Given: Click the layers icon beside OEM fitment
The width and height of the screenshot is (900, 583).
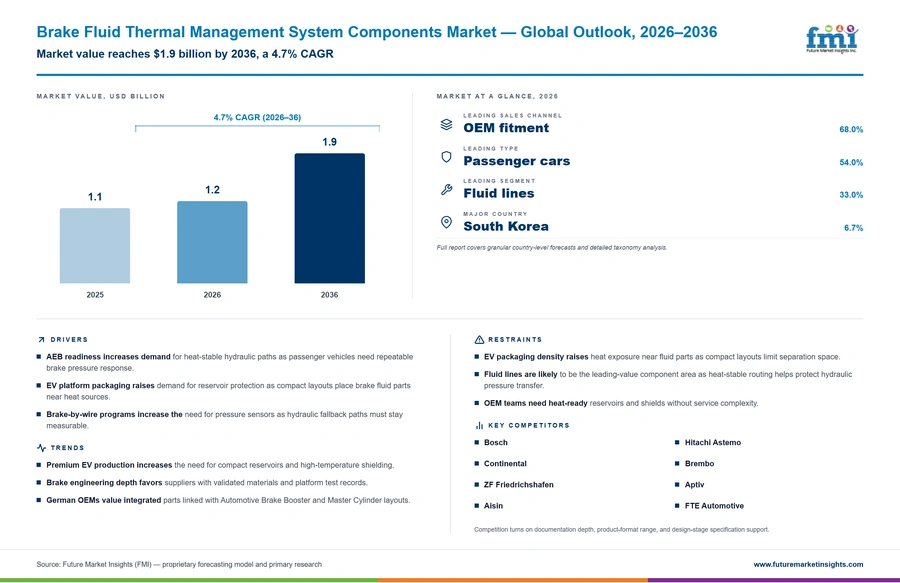Looking at the screenshot, I should click(x=447, y=124).
